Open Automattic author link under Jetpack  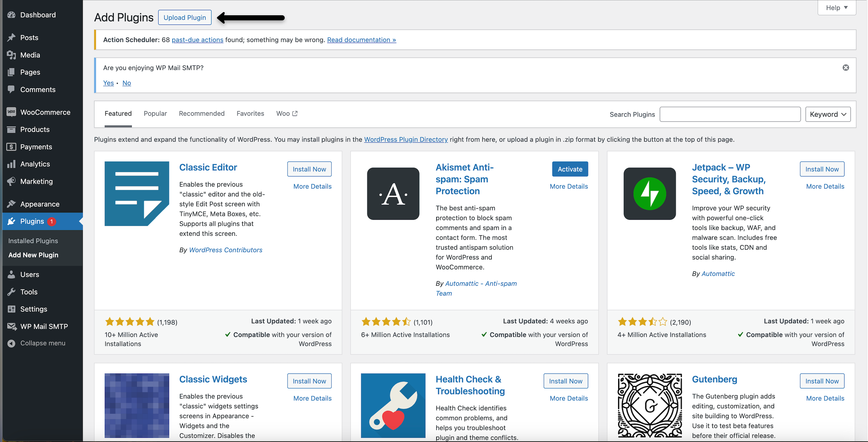718,274
